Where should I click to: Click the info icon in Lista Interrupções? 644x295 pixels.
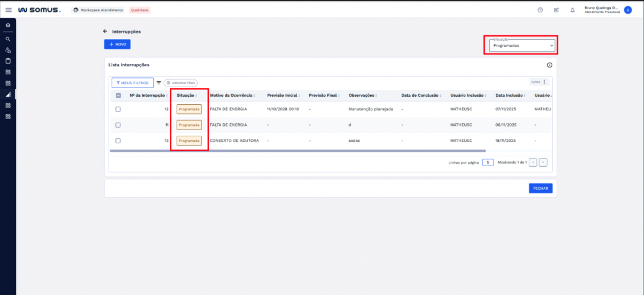tap(549, 65)
